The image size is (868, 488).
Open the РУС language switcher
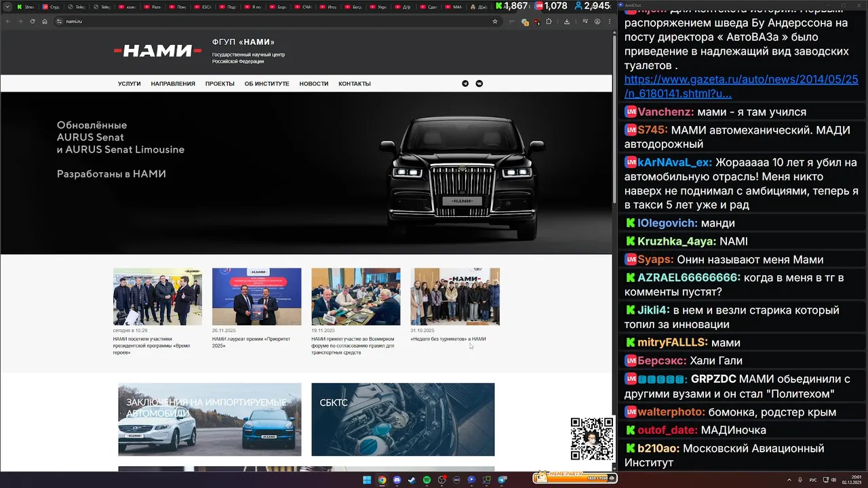(813, 480)
